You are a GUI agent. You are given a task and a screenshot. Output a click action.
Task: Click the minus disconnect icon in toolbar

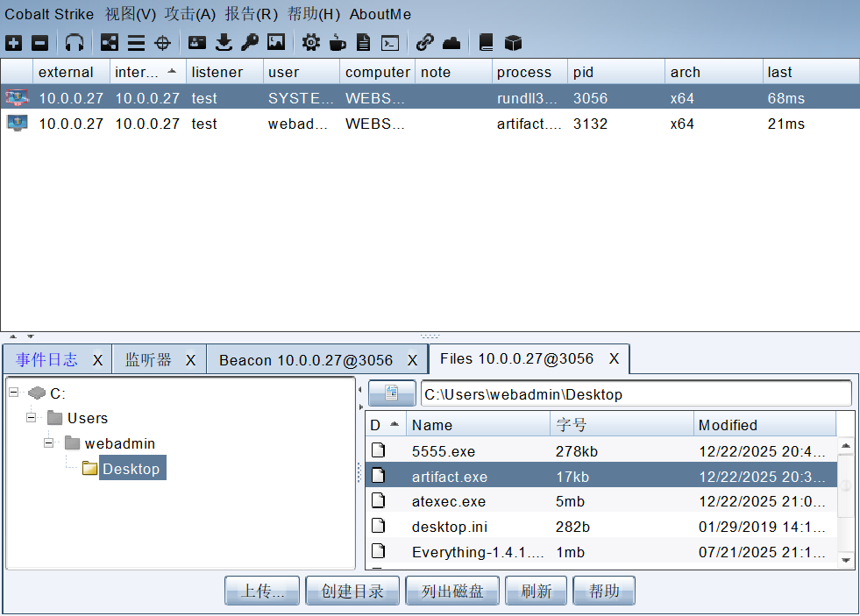point(40,43)
